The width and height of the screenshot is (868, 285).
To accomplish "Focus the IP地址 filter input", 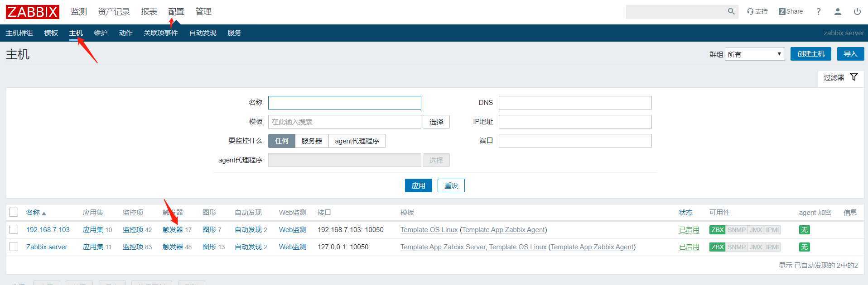I will [x=575, y=122].
